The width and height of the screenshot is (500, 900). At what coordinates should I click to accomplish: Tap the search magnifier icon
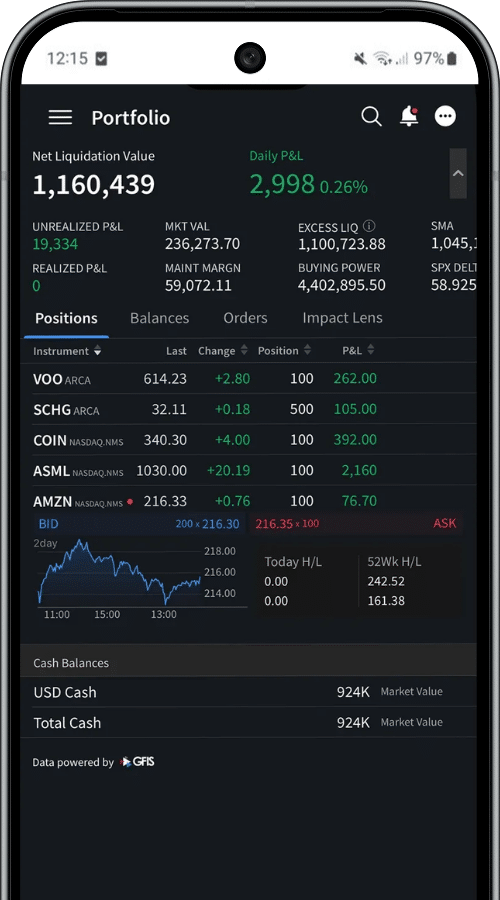(x=371, y=117)
